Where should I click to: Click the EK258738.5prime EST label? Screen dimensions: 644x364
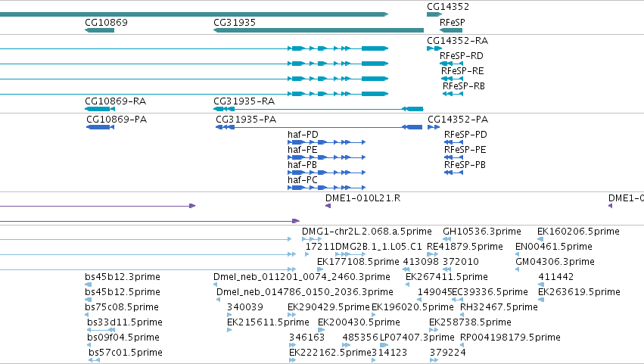pos(470,322)
